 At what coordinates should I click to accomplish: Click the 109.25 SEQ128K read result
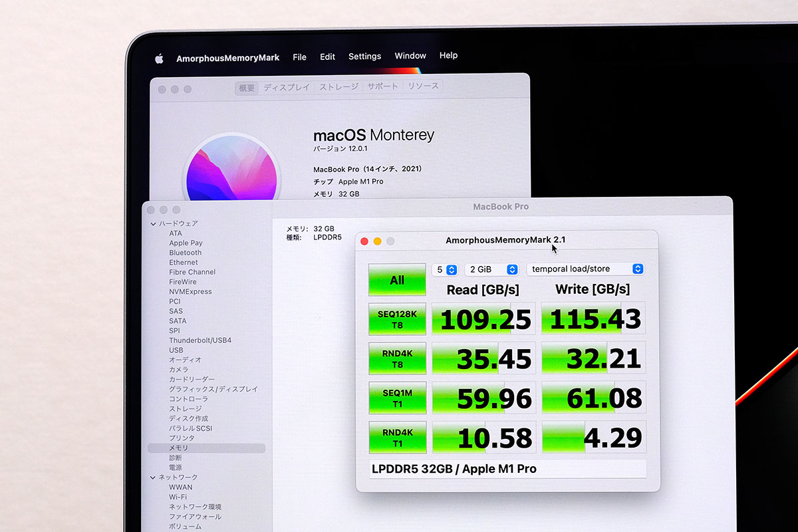(483, 319)
